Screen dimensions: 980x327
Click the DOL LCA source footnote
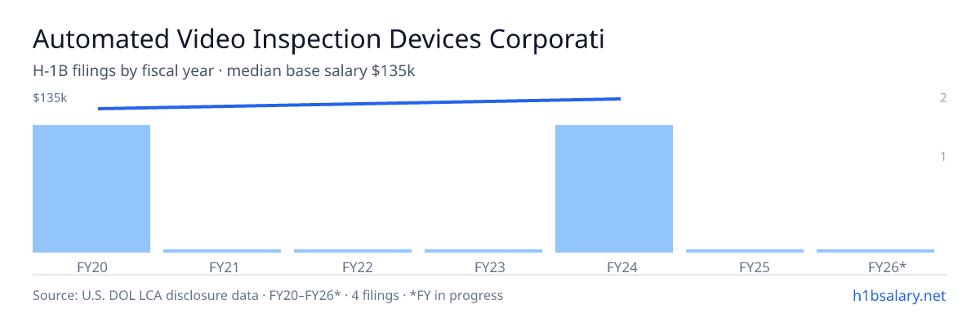coord(268,295)
